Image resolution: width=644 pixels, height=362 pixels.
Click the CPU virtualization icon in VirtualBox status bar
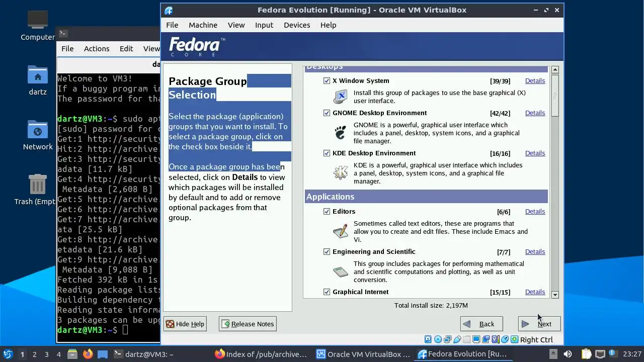coord(496,339)
